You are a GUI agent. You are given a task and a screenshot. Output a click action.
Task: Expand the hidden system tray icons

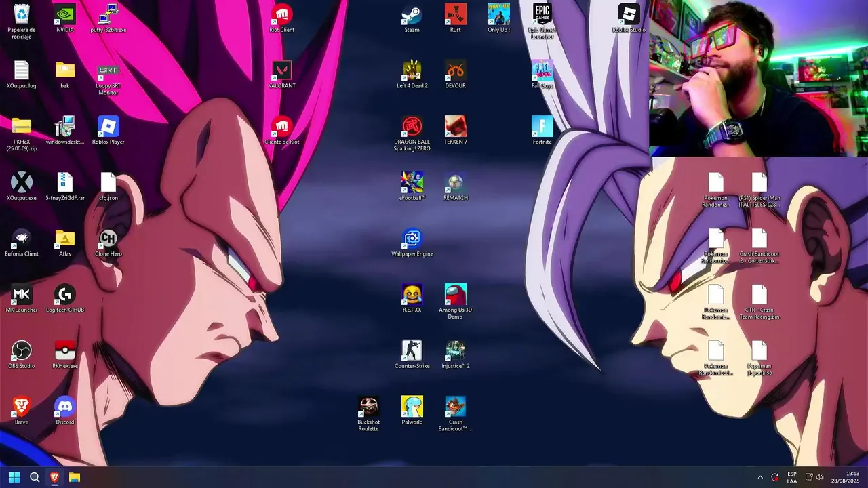click(760, 477)
